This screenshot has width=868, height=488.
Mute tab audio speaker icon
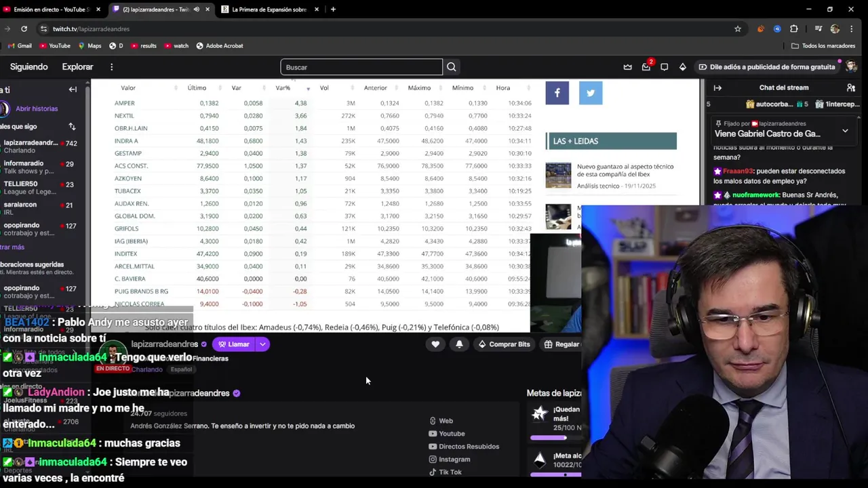196,9
